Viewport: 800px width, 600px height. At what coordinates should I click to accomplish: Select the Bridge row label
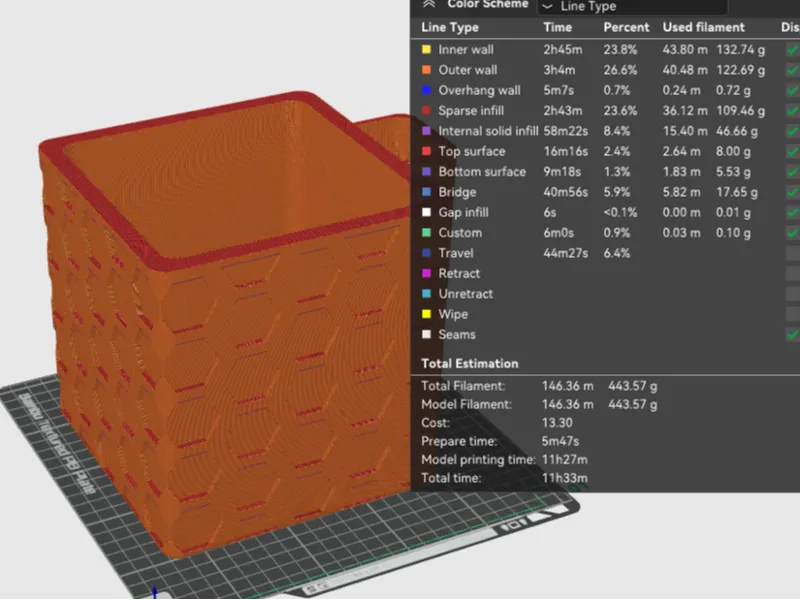click(x=457, y=192)
